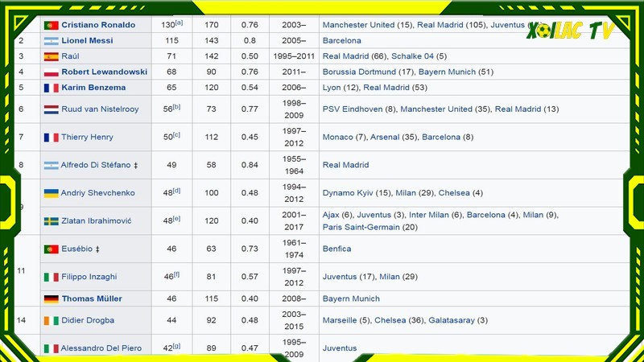The width and height of the screenshot is (644, 362).
Task: Click the XOILAC TV logo
Action: [x=570, y=32]
